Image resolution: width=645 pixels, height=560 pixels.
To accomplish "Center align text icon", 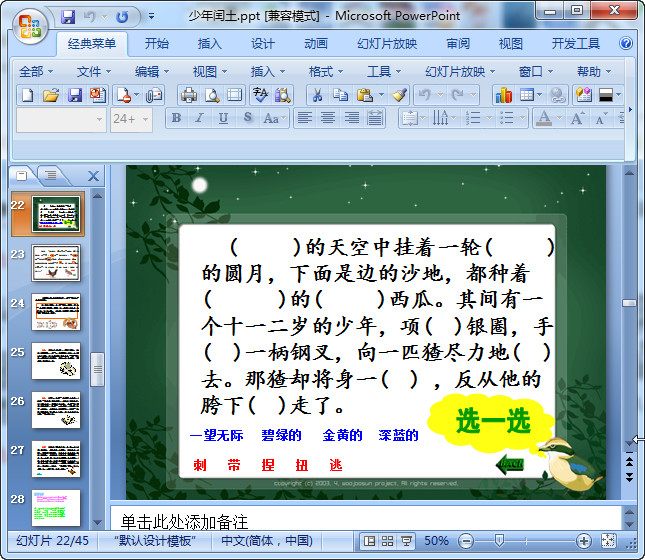I will 328,119.
